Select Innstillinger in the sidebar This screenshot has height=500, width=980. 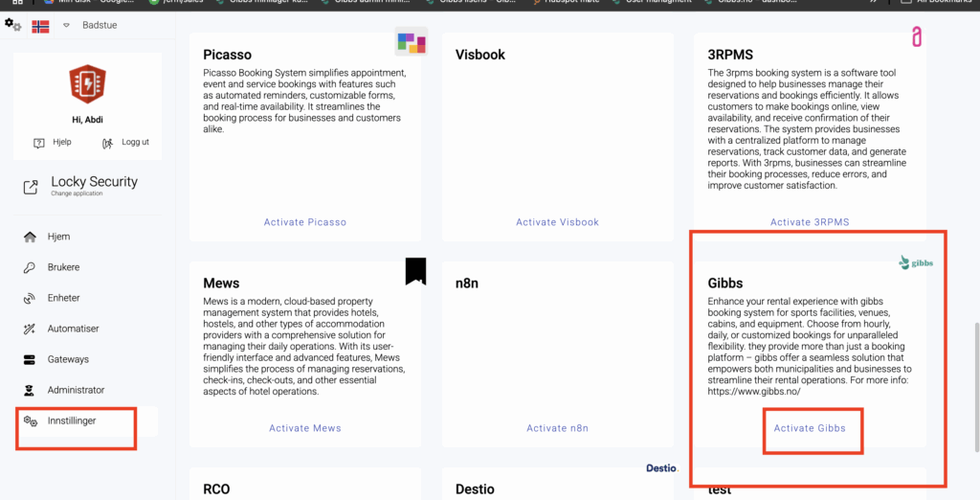coord(72,420)
